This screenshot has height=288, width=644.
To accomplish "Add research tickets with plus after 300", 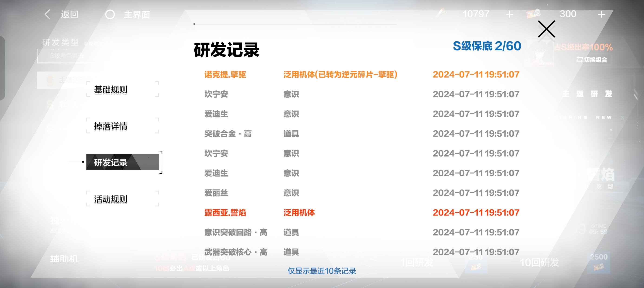I will (601, 14).
